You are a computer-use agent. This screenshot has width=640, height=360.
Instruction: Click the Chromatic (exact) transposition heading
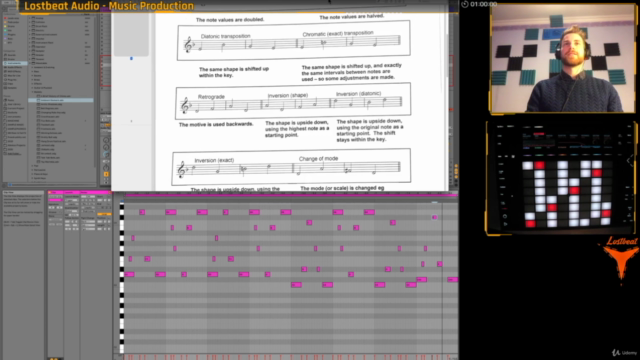point(338,33)
